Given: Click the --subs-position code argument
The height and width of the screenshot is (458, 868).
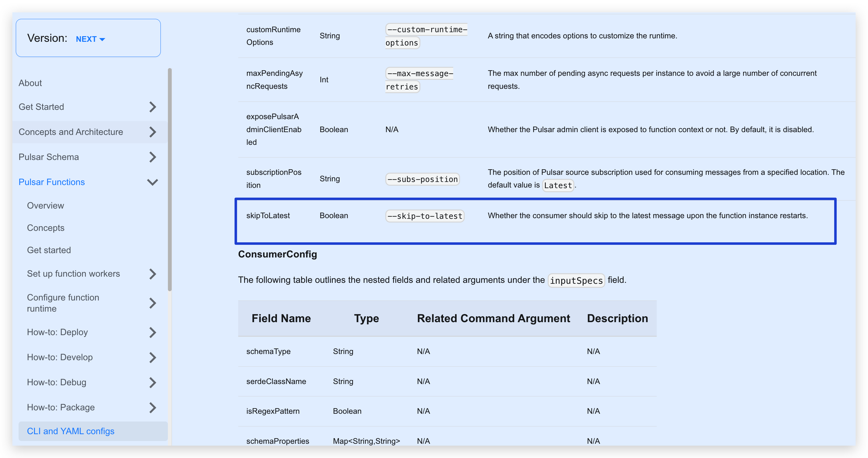Looking at the screenshot, I should (x=423, y=179).
